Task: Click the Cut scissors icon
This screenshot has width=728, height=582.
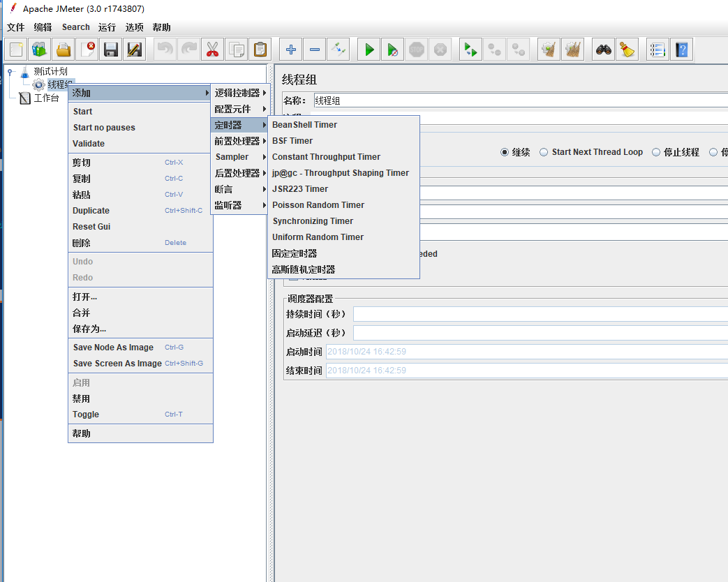Action: click(212, 49)
